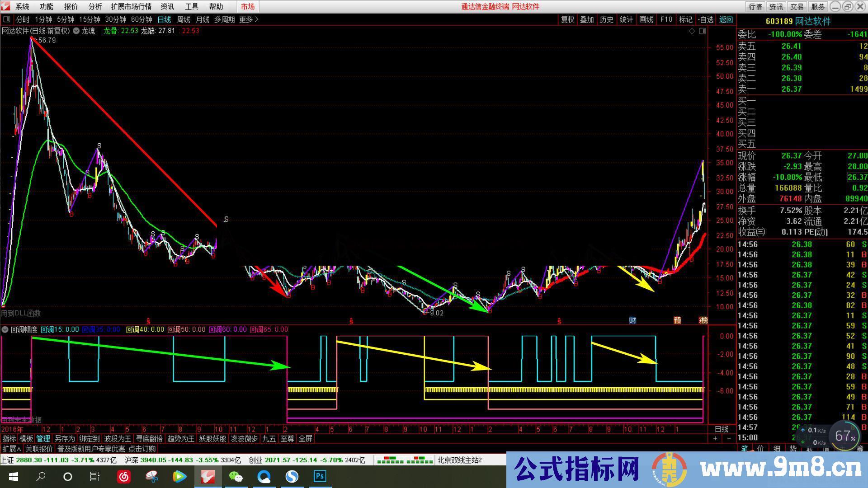Viewport: 868px width, 488px height.
Task: Toggle the side panel icon at chart top-right
Action: 702,31
